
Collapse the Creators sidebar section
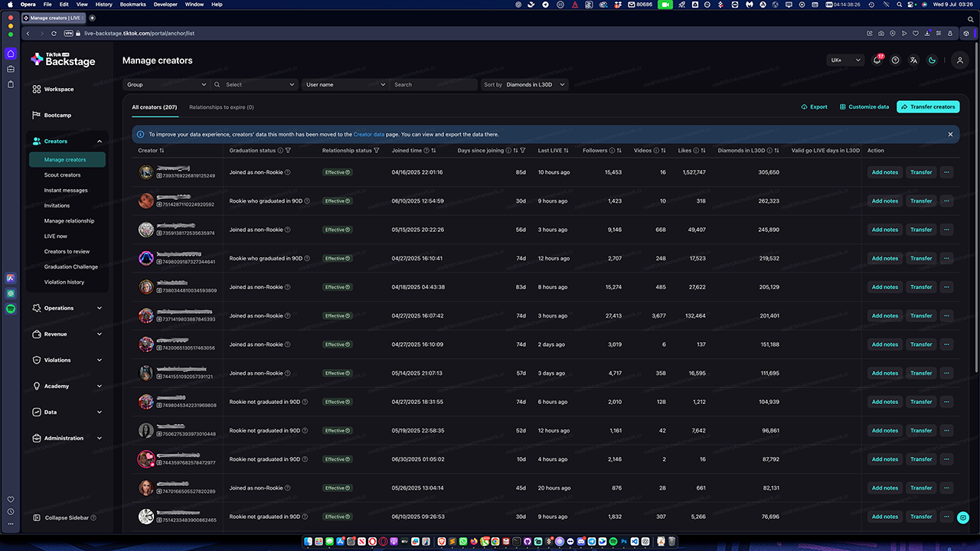(100, 142)
